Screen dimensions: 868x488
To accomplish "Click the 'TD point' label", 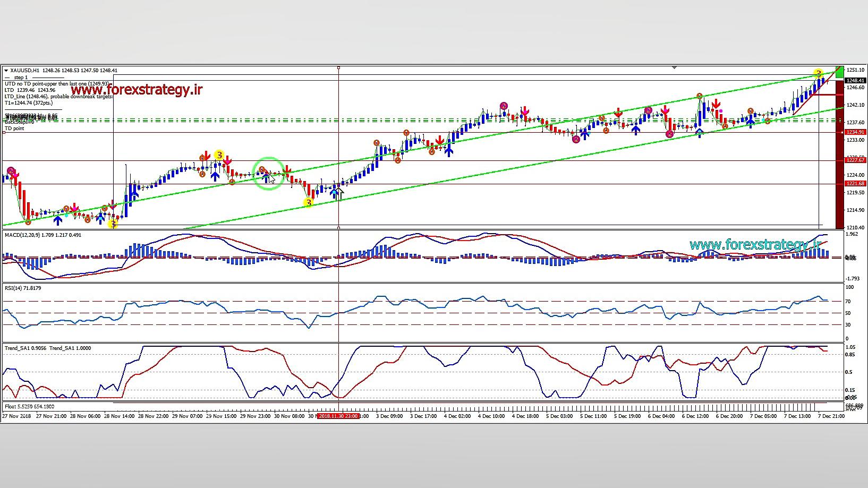I will 14,129.
